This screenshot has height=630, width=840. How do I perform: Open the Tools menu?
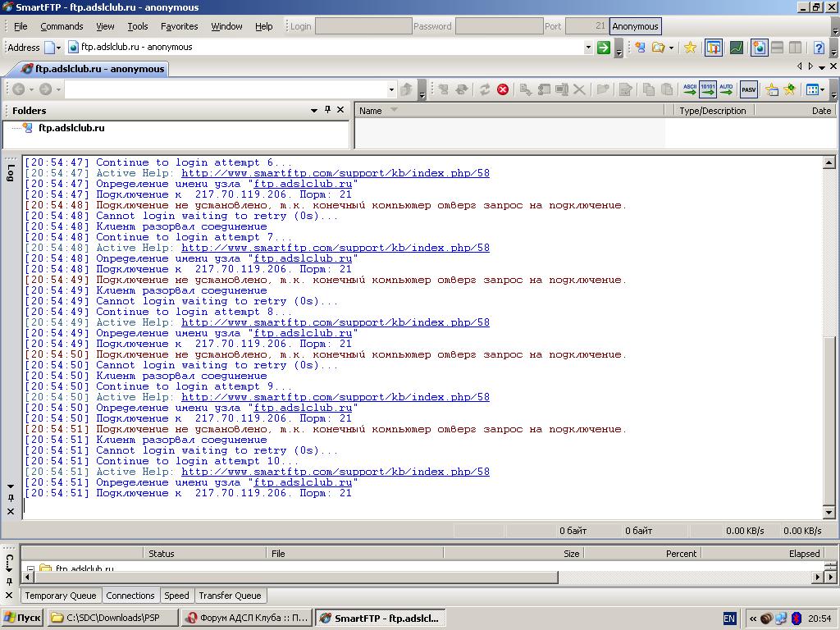click(x=138, y=26)
